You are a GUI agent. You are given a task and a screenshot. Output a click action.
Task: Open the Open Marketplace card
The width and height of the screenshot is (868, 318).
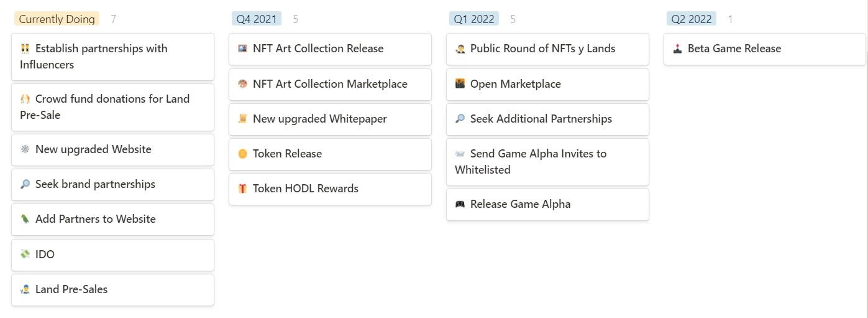pos(547,84)
